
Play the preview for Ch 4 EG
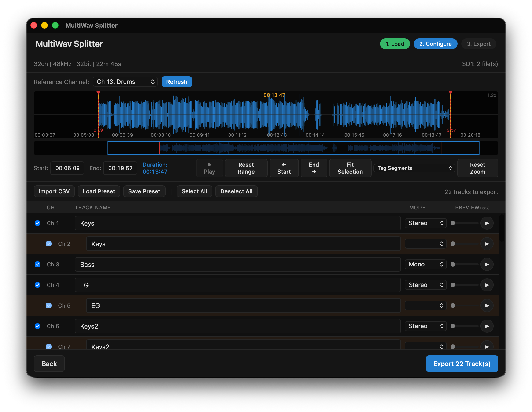(487, 285)
